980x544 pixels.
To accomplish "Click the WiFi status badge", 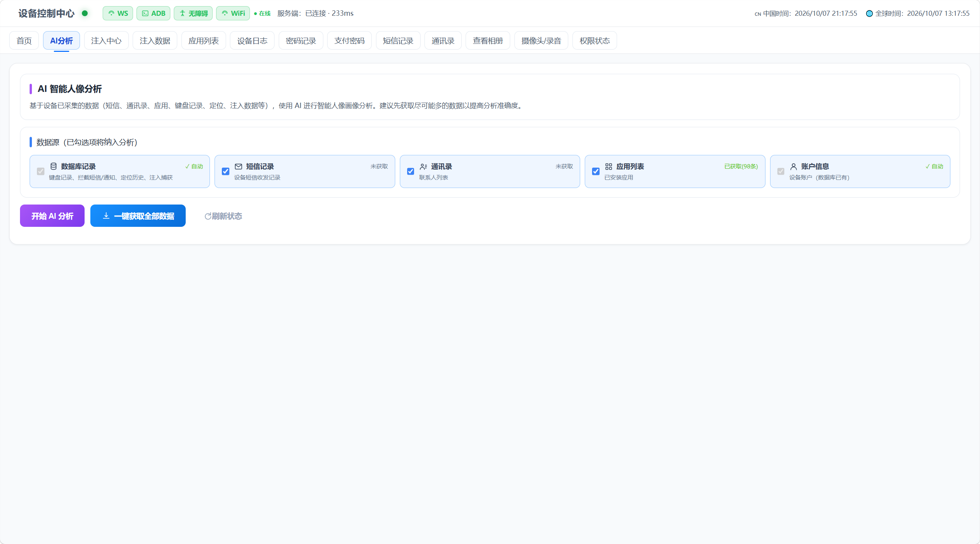I will click(233, 13).
